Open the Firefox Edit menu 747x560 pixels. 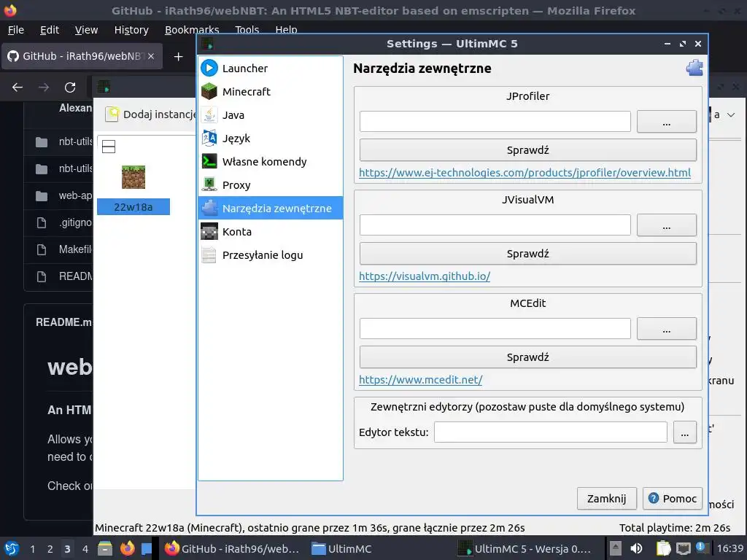(x=50, y=29)
